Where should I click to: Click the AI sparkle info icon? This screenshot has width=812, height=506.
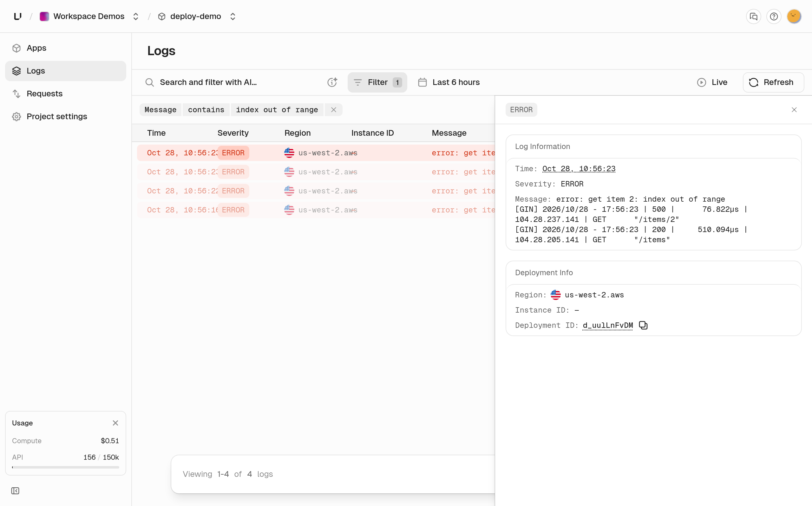click(332, 82)
